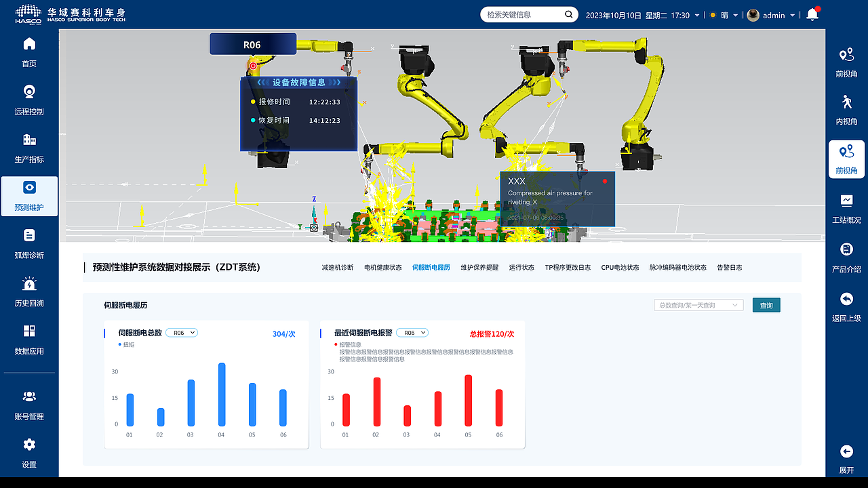Click the search magnifier icon
The height and width of the screenshot is (488, 868).
[x=568, y=14]
